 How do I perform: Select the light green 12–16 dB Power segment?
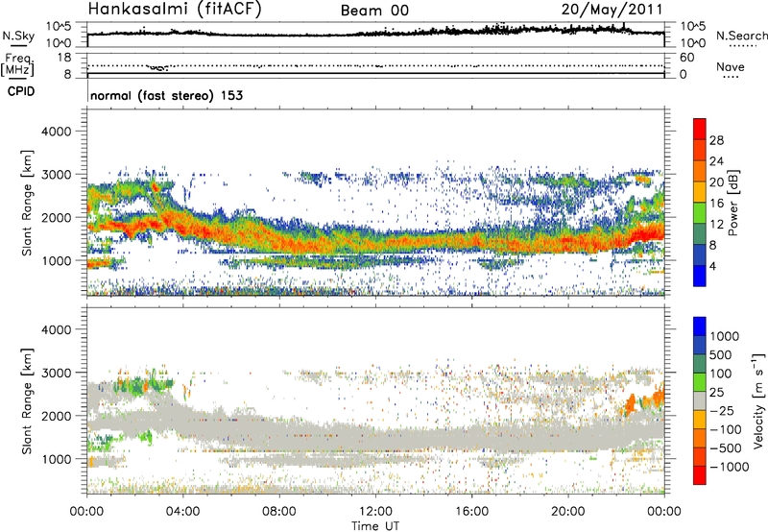click(x=700, y=212)
